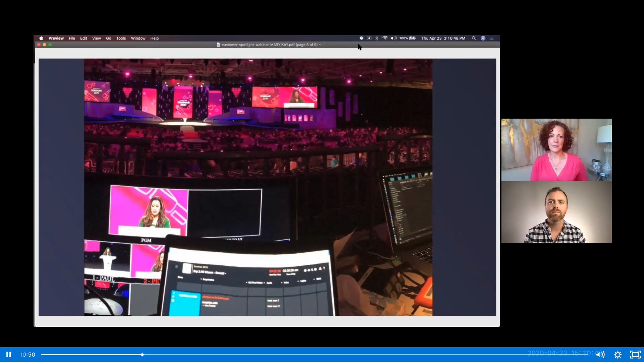Viewport: 644px width, 362px height.
Task: Click the Wi-Fi status icon
Action: (385, 38)
